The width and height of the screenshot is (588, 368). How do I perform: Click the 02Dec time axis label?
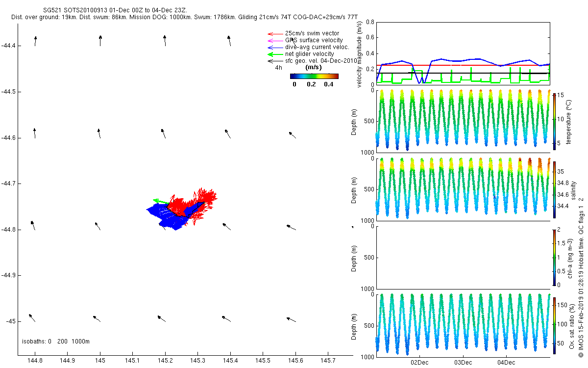click(419, 363)
